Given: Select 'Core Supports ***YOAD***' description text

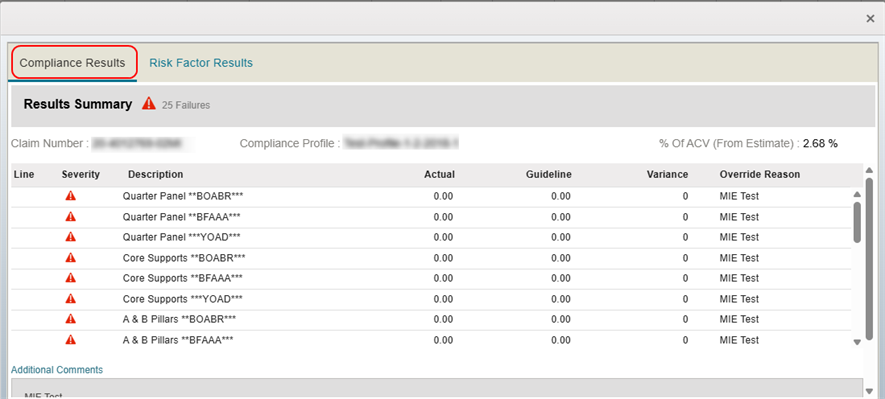Looking at the screenshot, I should pos(183,299).
